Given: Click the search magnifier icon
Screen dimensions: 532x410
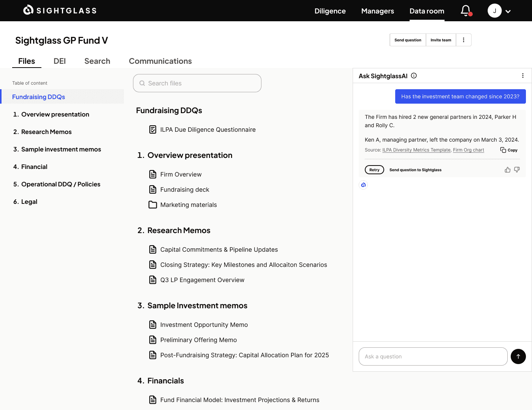Looking at the screenshot, I should pyautogui.click(x=142, y=83).
